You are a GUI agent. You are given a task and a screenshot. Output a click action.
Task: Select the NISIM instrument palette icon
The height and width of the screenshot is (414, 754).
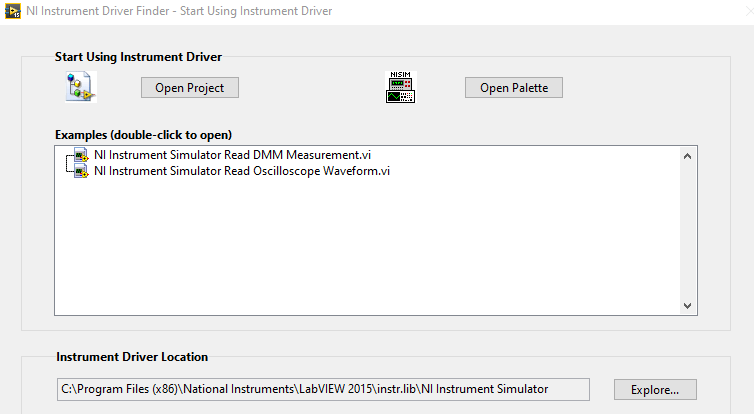tap(401, 87)
